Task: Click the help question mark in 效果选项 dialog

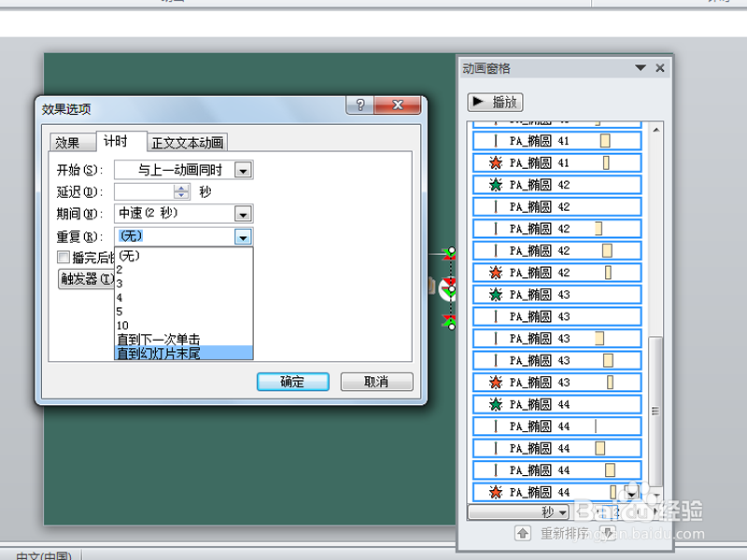Action: [360, 105]
